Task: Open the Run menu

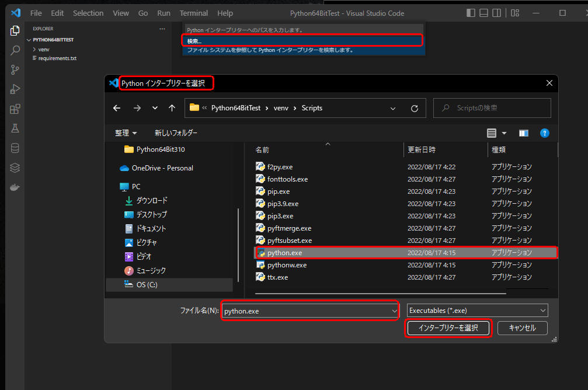Action: point(163,13)
